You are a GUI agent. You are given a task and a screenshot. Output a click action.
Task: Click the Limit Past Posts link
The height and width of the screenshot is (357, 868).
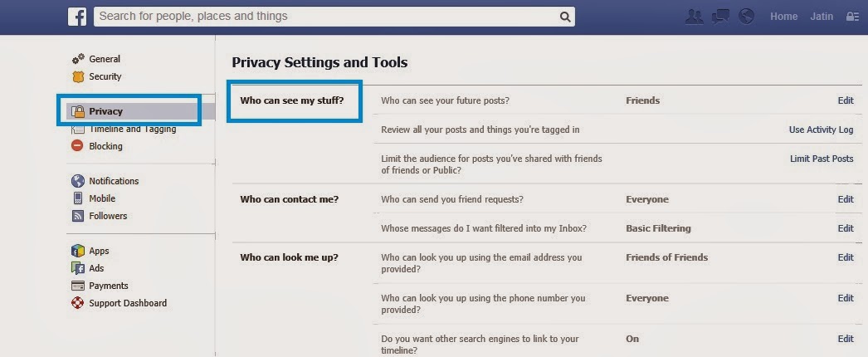[x=821, y=159]
